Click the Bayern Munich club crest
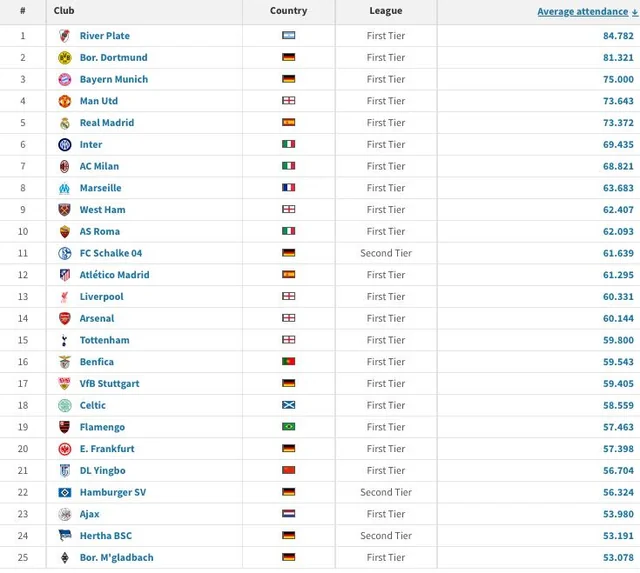The height and width of the screenshot is (573, 640). 65,80
